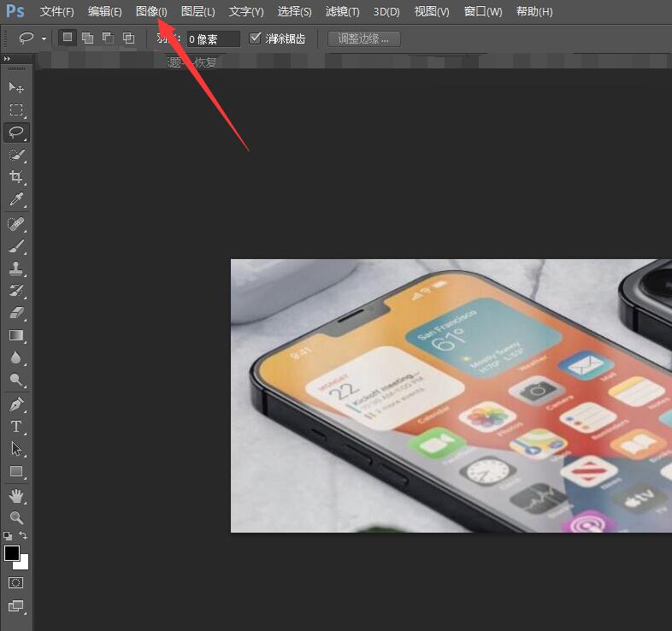Open the 选择(S) menu
This screenshot has width=672, height=631.
294,11
